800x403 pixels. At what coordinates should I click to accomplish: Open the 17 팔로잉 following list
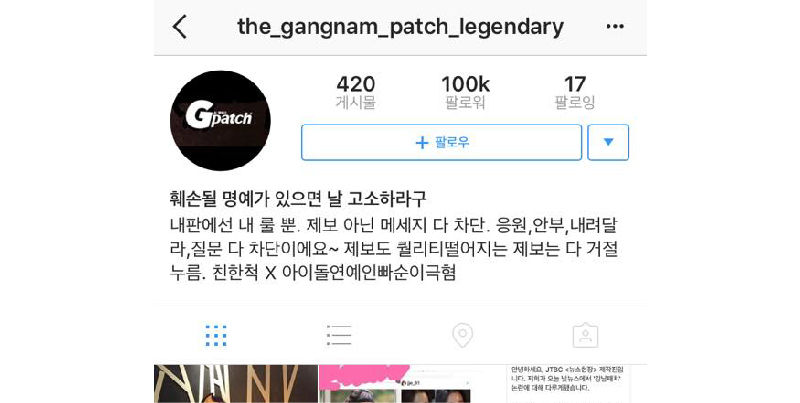(x=575, y=92)
